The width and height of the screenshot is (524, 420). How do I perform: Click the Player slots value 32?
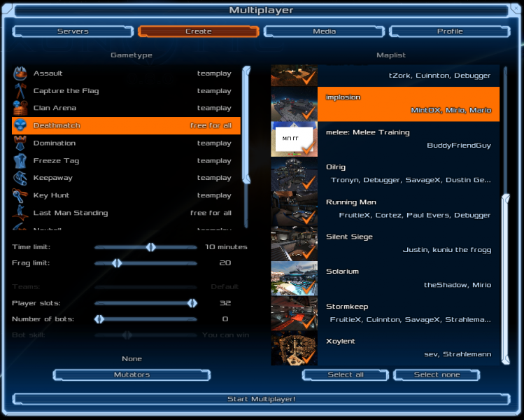tap(225, 303)
